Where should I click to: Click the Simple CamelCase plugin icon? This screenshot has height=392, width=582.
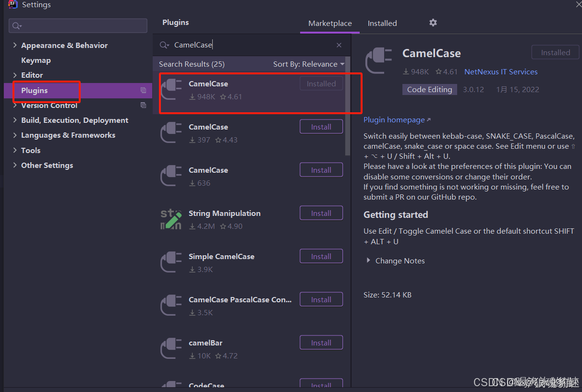point(171,262)
